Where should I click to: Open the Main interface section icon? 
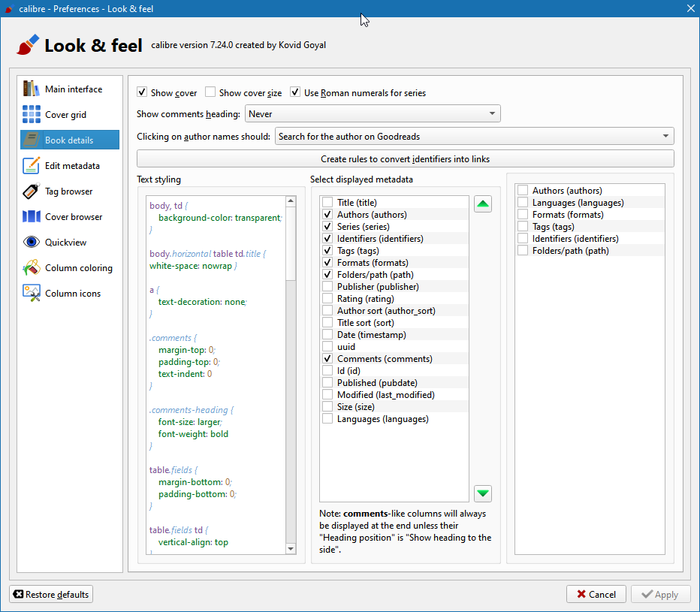pos(32,89)
